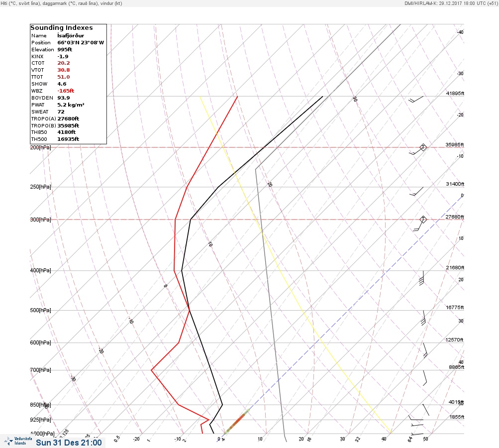Click the "1855ft" height label
This screenshot has height=448, width=499.
(x=457, y=417)
